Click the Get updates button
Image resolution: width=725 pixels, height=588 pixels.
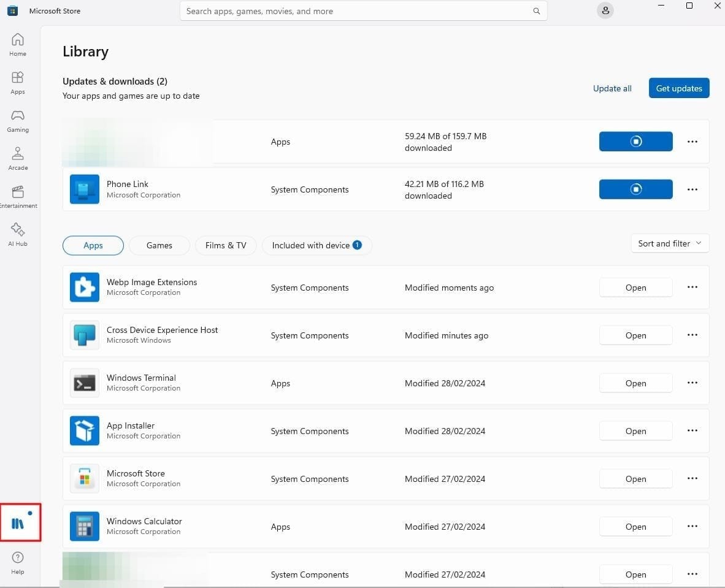pos(678,88)
